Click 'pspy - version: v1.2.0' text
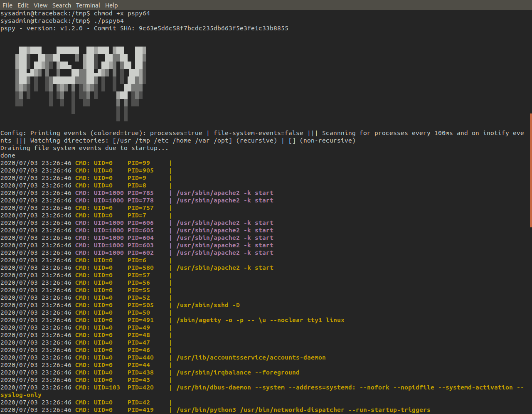 click(x=42, y=28)
